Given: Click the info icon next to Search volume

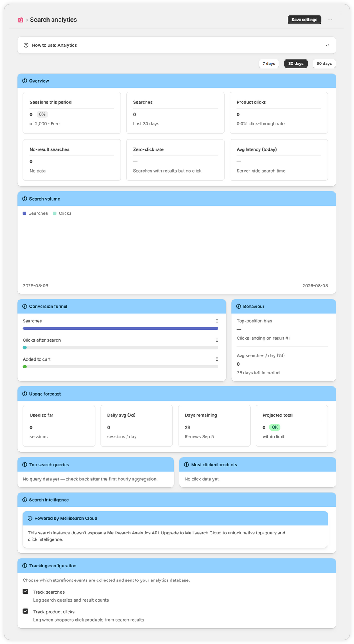Looking at the screenshot, I should point(25,199).
